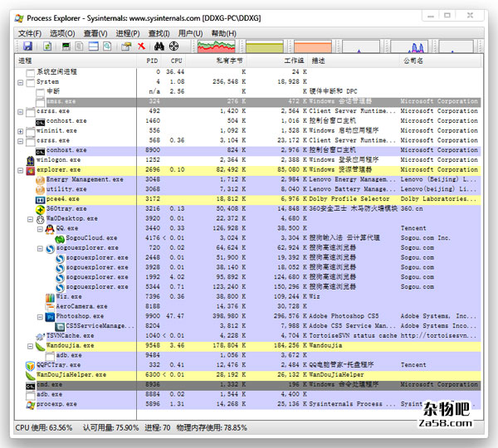
Task: Click the procexp.exe process icon
Action: coord(31,405)
